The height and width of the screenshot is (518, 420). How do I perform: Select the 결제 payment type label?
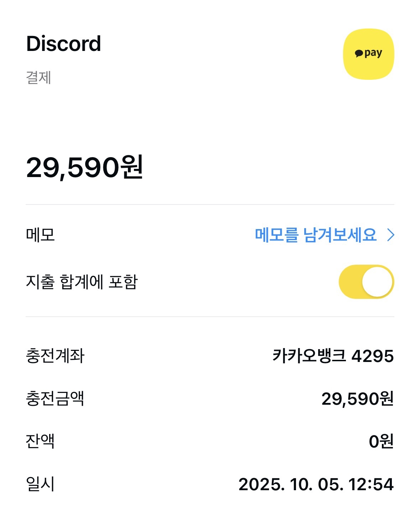(38, 78)
